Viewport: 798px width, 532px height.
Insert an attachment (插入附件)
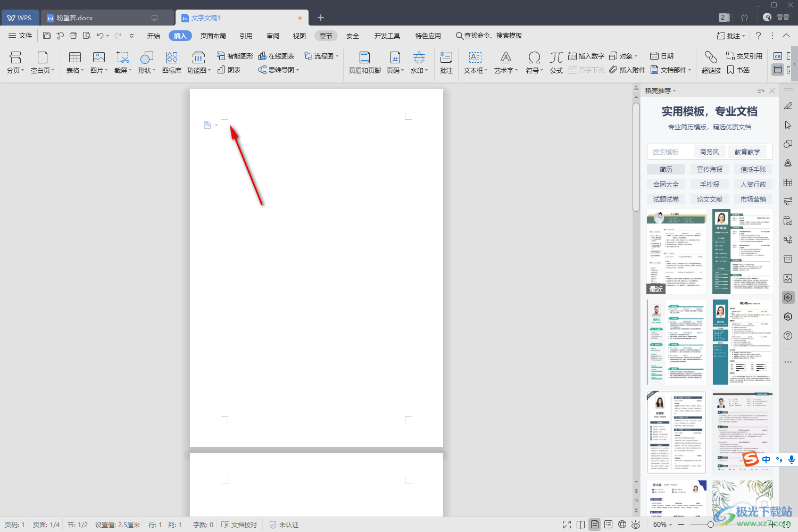click(x=627, y=70)
